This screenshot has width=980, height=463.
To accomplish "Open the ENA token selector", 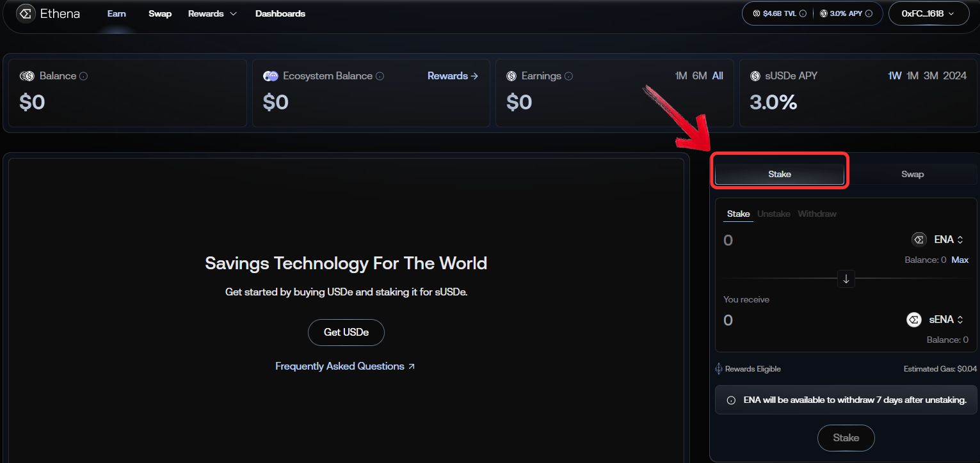I will (x=938, y=240).
